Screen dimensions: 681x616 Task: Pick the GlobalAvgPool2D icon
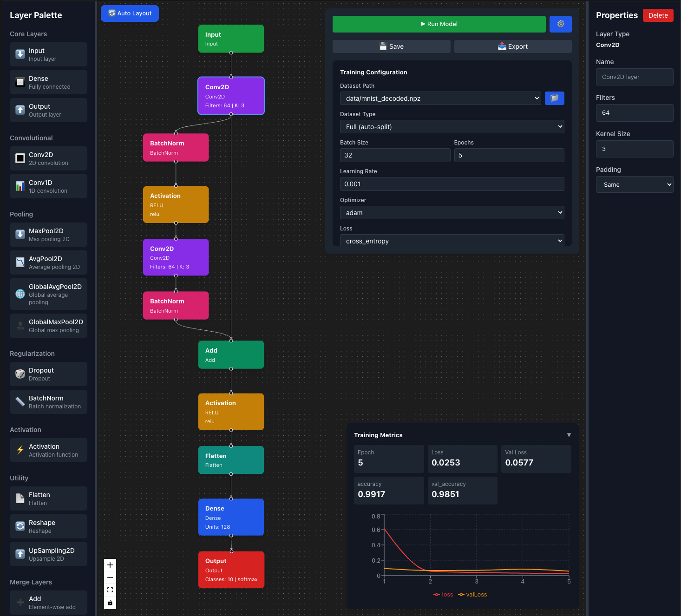click(20, 294)
